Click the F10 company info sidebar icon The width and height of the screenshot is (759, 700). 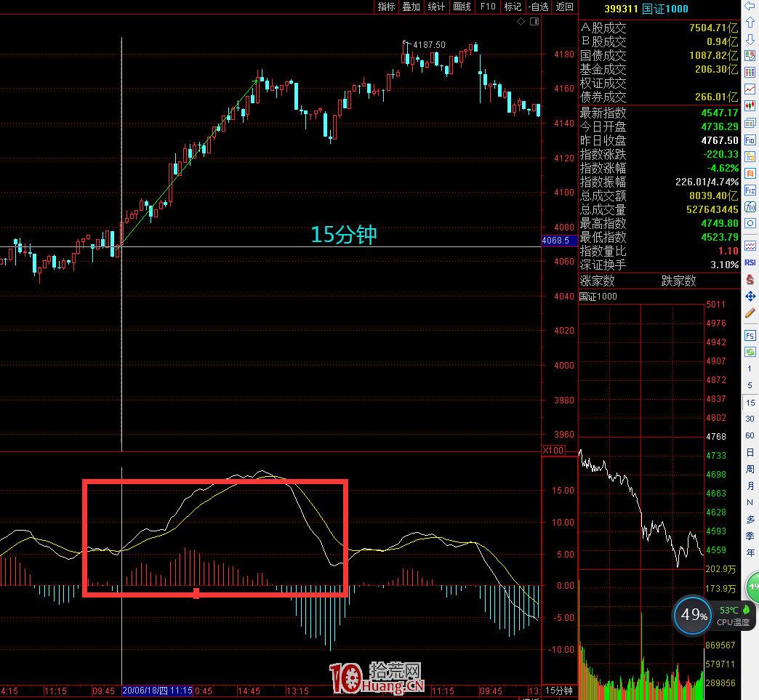click(750, 140)
